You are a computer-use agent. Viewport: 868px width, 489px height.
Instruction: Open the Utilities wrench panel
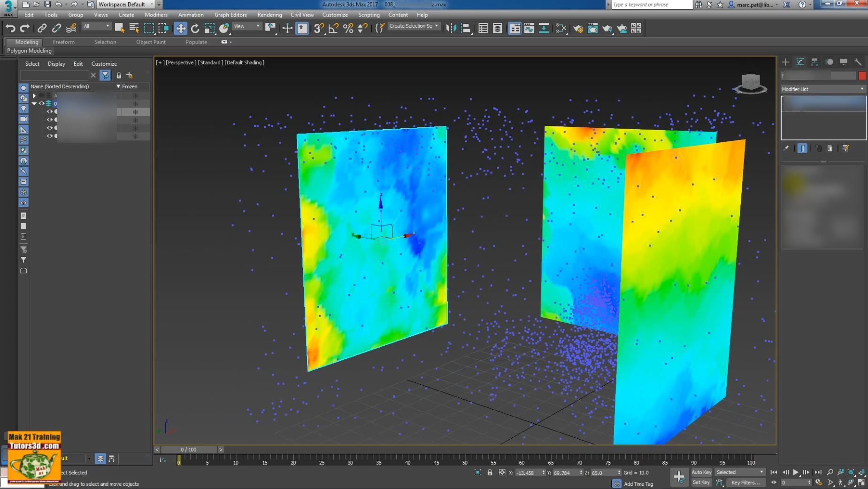pyautogui.click(x=858, y=62)
